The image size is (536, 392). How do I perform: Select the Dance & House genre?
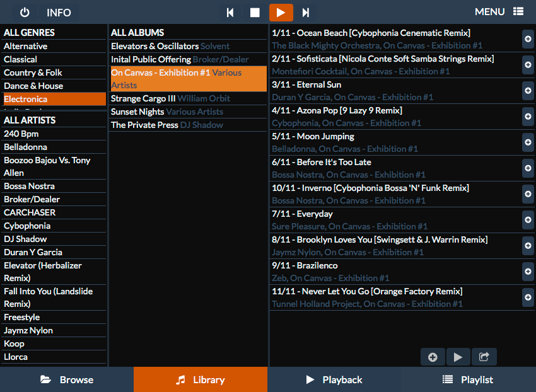click(54, 86)
